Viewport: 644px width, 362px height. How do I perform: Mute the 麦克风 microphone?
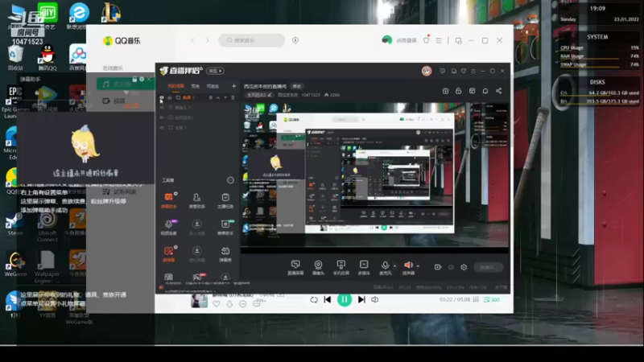coord(385,267)
